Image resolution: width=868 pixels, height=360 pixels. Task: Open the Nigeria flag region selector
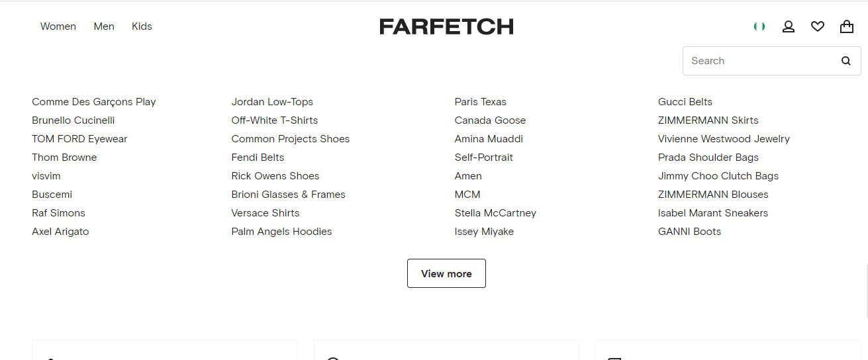click(759, 26)
